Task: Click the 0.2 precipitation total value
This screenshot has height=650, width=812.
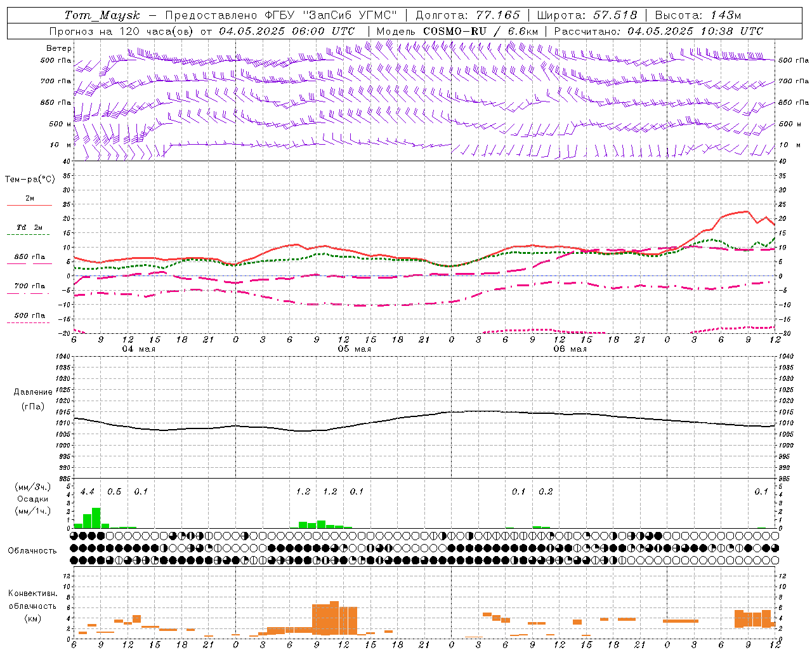Action: 546,492
